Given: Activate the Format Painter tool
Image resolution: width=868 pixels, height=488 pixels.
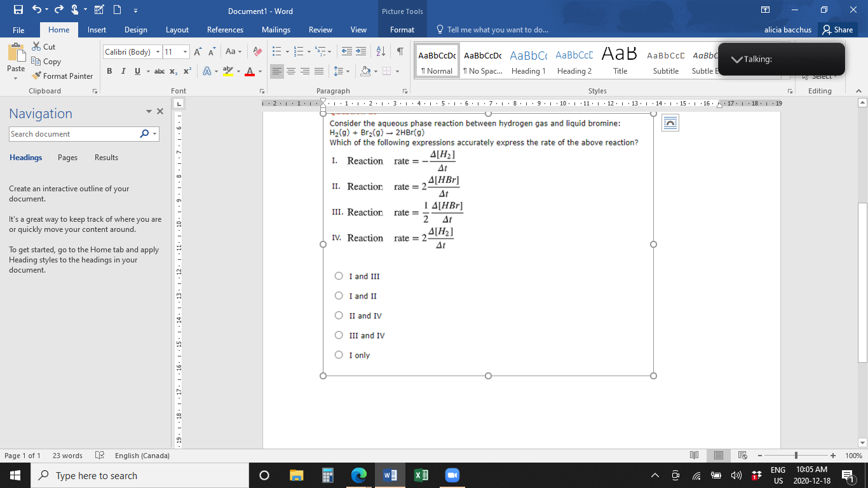Looking at the screenshot, I should point(62,74).
